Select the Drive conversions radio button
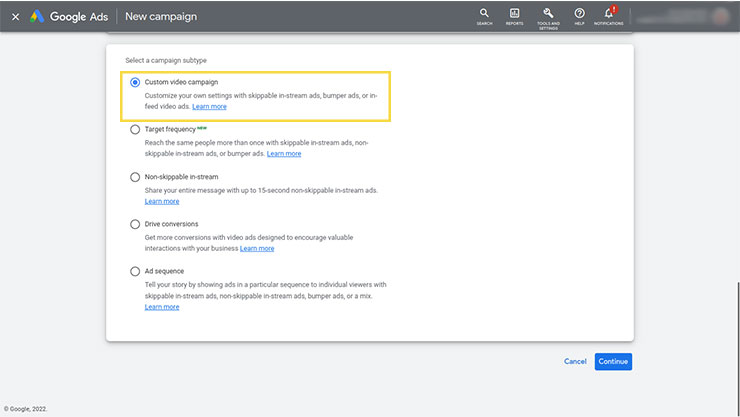 tap(136, 224)
